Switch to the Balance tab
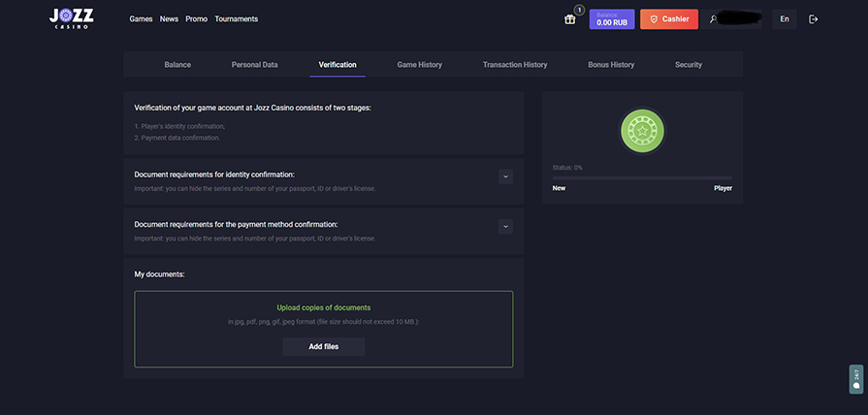 177,65
